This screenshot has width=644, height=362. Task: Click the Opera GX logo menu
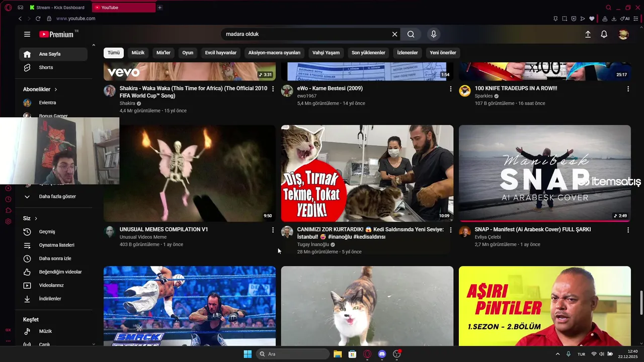click(8, 8)
